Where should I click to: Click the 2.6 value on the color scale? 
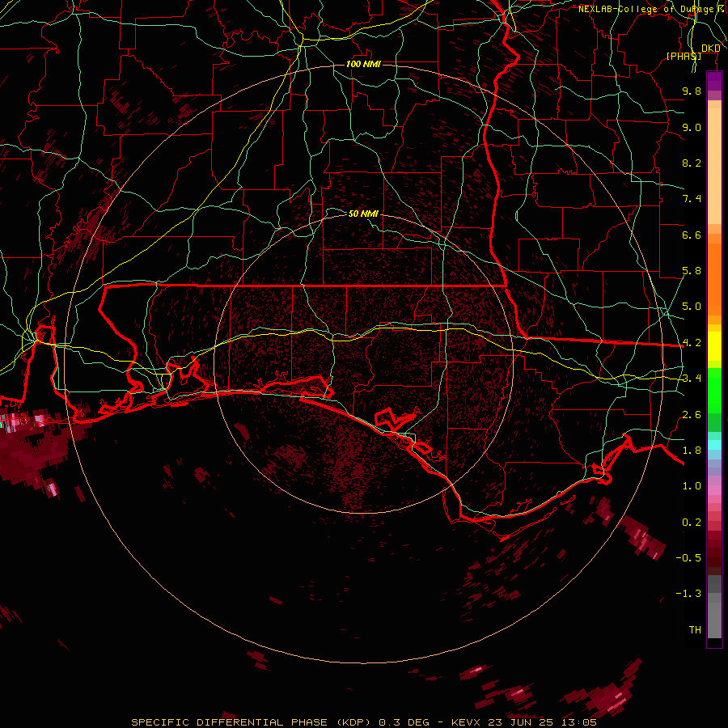[x=692, y=415]
